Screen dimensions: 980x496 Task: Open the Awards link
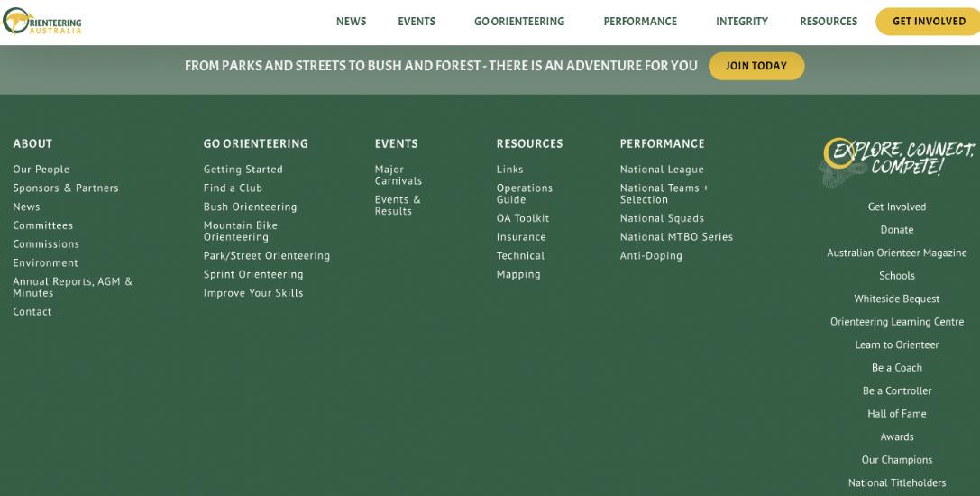pyautogui.click(x=897, y=437)
